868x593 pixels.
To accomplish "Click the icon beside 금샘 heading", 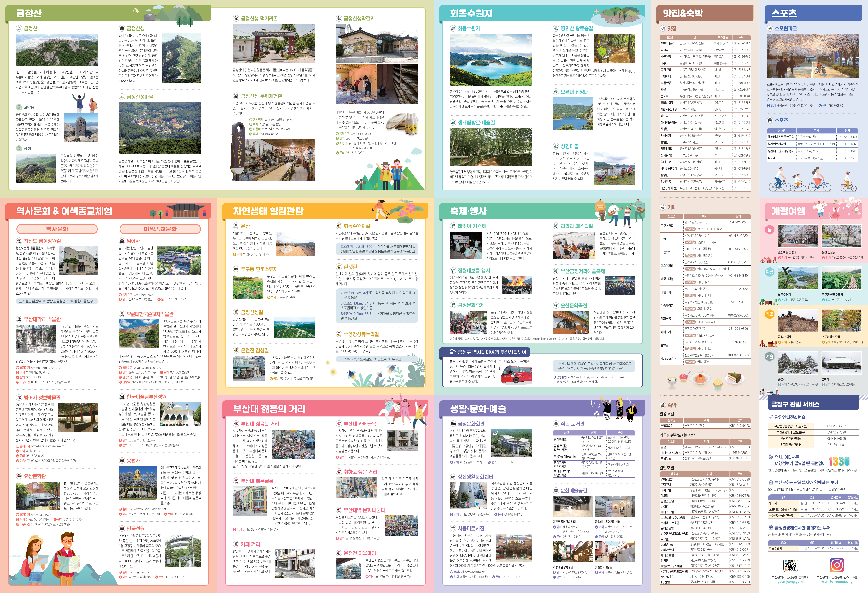I will (19, 148).
